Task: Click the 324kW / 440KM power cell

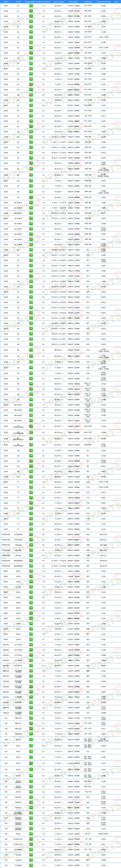Action: 74,540
